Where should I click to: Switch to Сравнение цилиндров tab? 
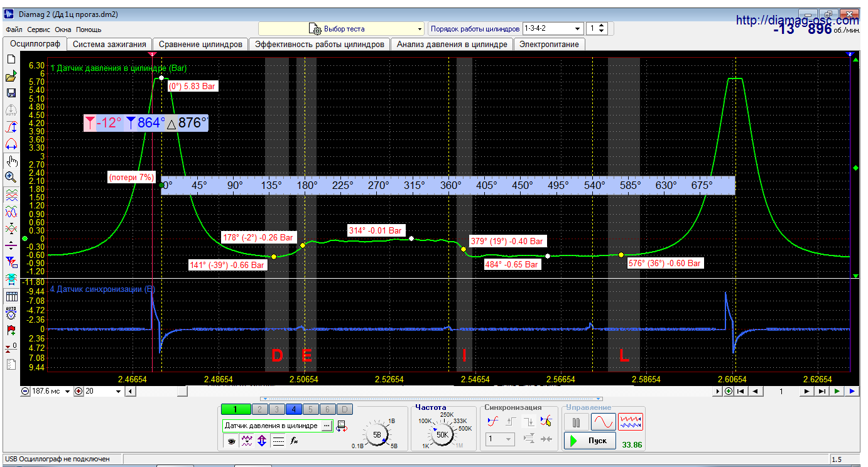click(x=200, y=44)
